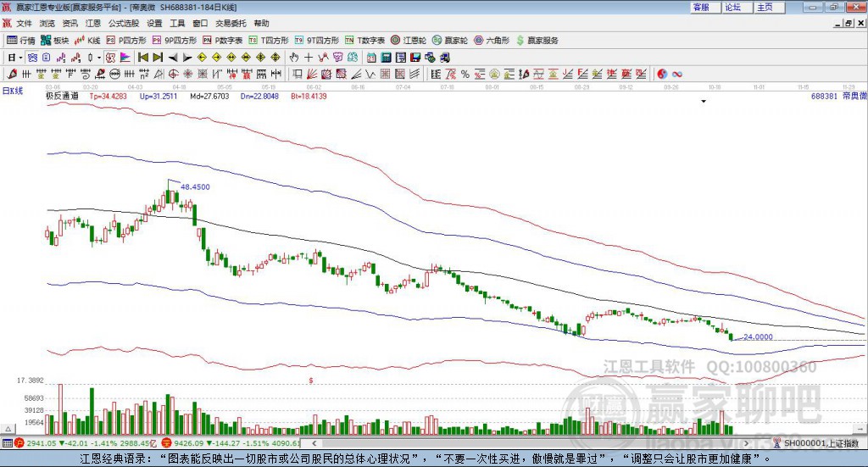The image size is (868, 467).
Task: Click the black right arrow icon
Action: tap(187, 58)
